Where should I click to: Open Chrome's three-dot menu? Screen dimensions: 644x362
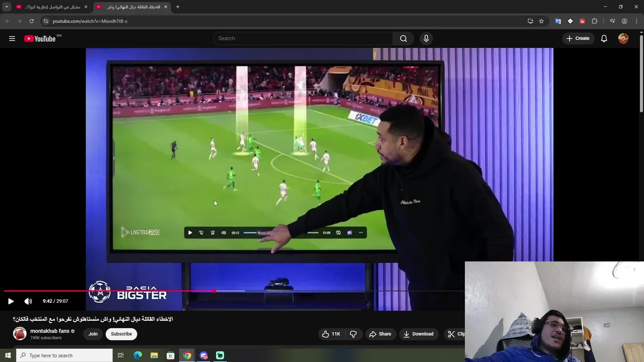[x=636, y=21]
